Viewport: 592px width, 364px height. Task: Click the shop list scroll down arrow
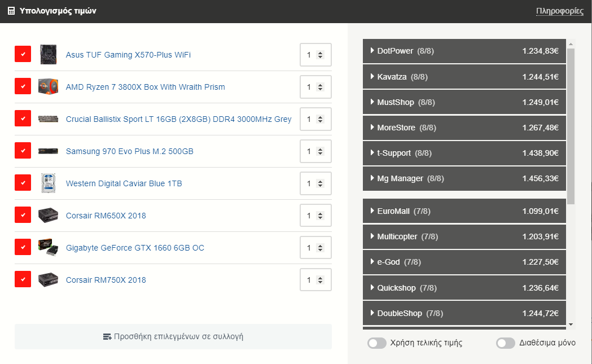click(571, 324)
